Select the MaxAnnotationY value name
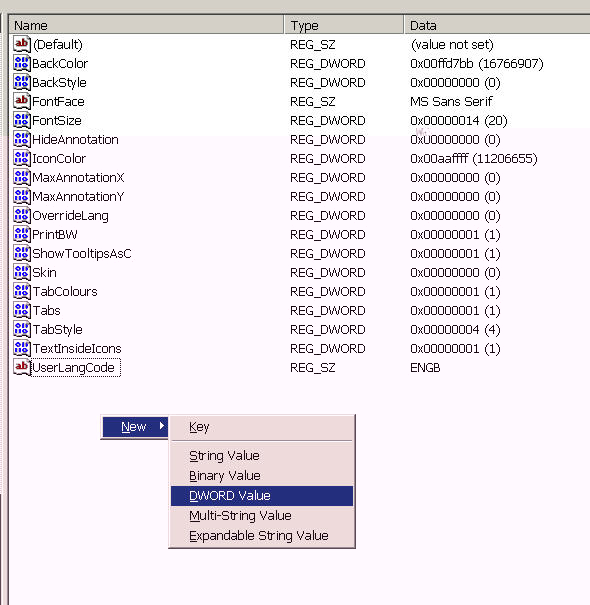Viewport: 590px width, 605px height. pos(78,196)
